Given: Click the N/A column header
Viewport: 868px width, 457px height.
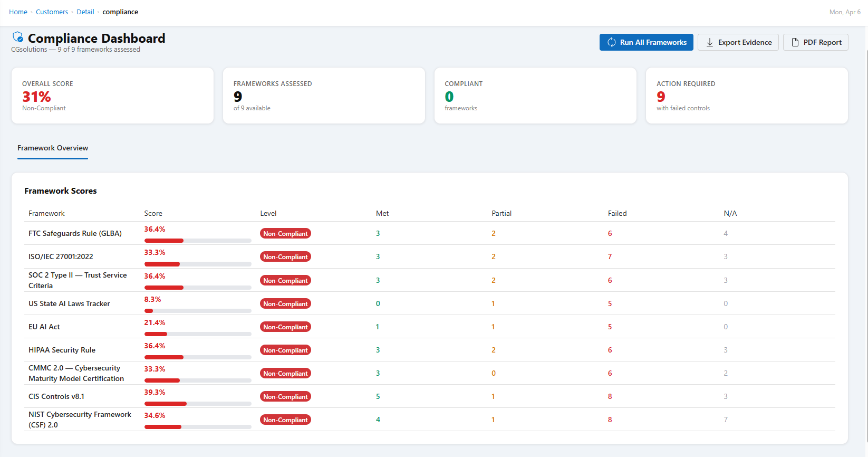Looking at the screenshot, I should [730, 213].
